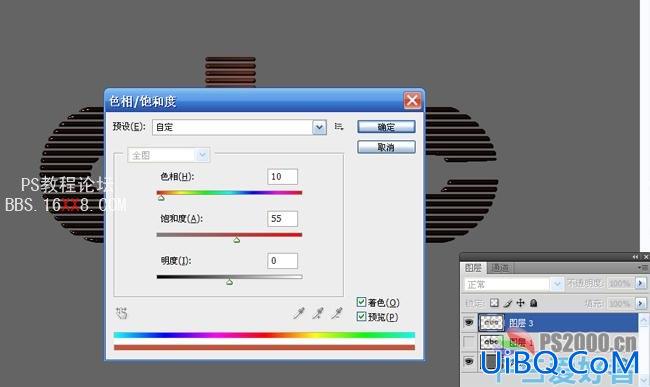This screenshot has height=387, width=650.
Task: Click the lightness slider handle
Action: click(229, 282)
